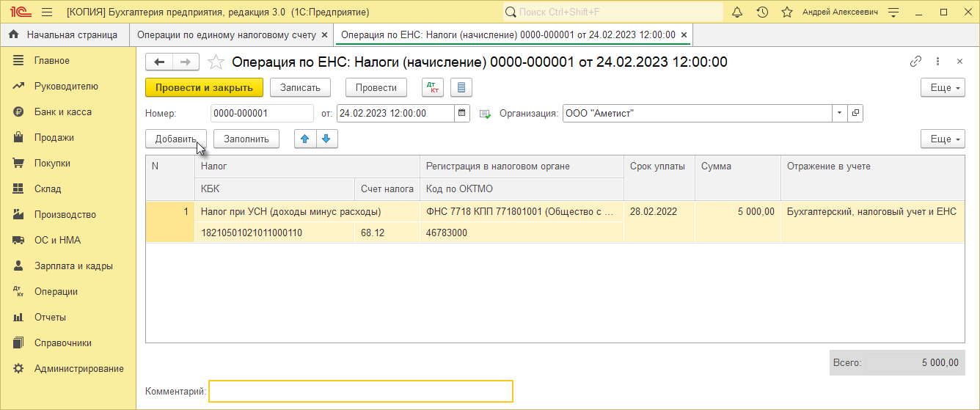This screenshot has height=410, width=980.
Task: Click the Комментарий input field
Action: pyautogui.click(x=361, y=392)
